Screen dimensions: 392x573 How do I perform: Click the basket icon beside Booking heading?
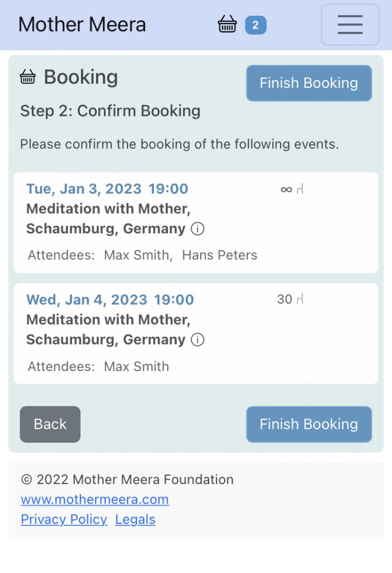click(x=27, y=77)
